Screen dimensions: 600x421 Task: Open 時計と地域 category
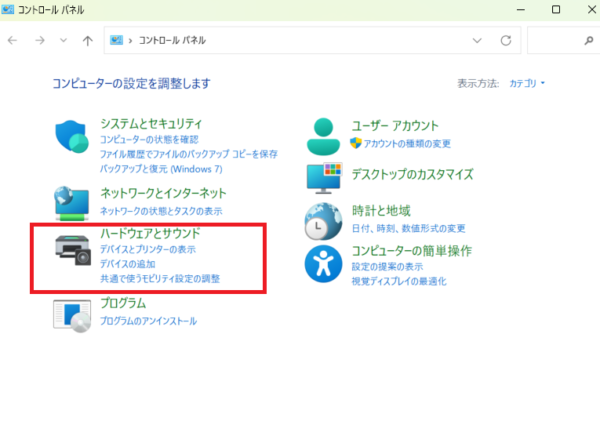(x=381, y=210)
